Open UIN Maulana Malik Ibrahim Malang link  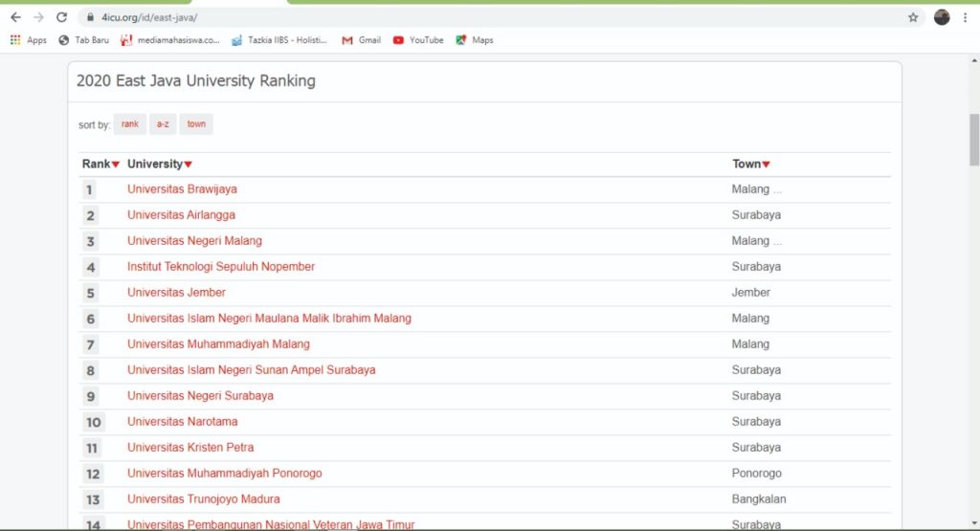[x=269, y=319]
